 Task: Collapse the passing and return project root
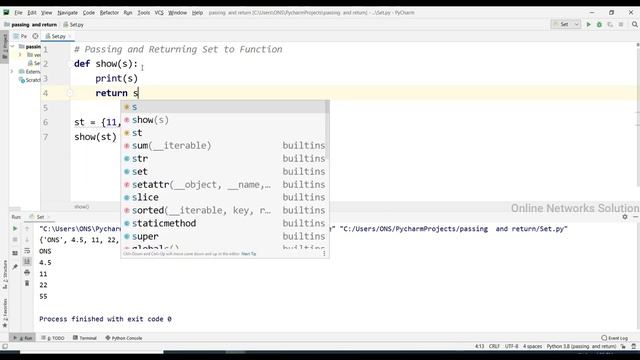tap(13, 47)
